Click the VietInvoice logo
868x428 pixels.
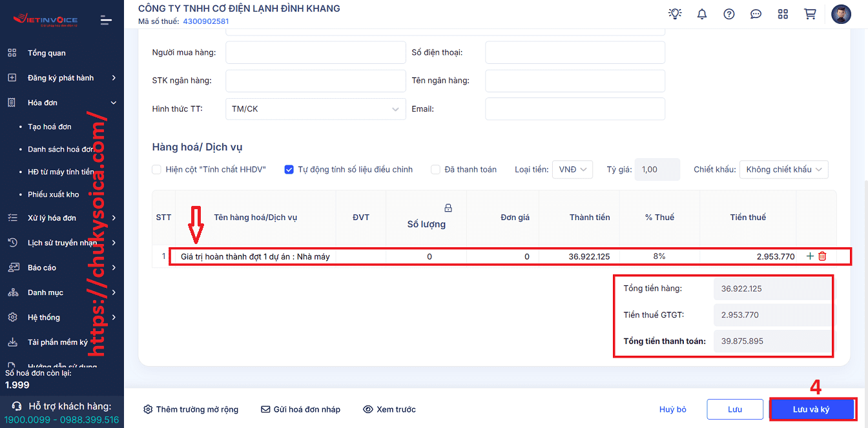tap(45, 20)
